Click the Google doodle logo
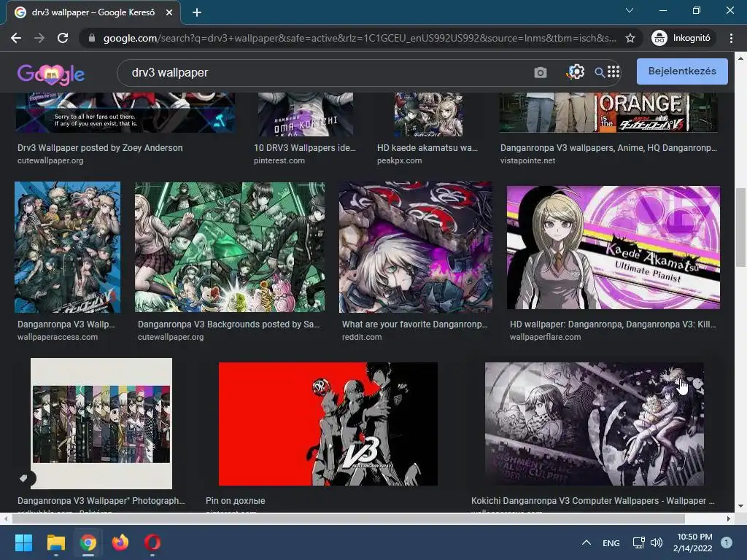This screenshot has width=747, height=560. (51, 74)
